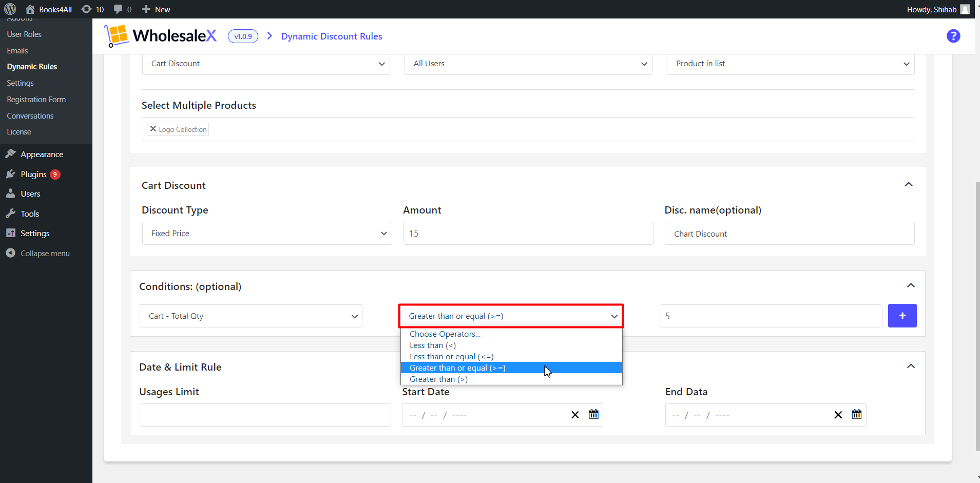
Task: Click the user avatar in admin bar
Action: (x=965, y=9)
